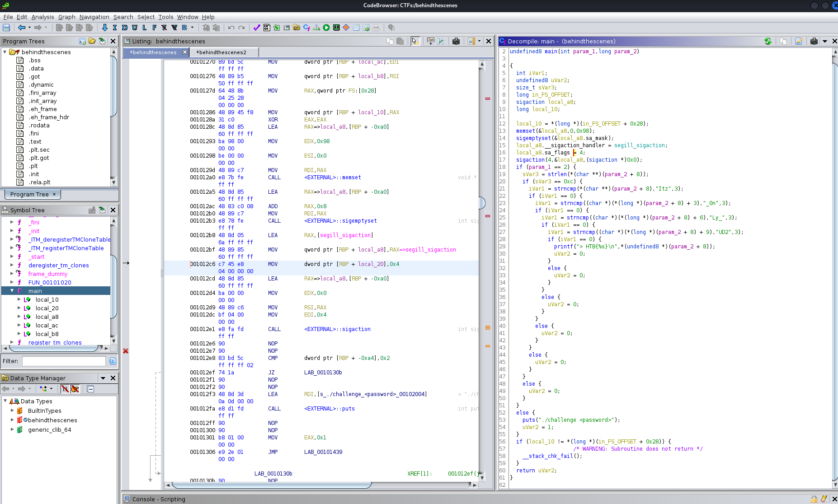Click red error marker in listing margin
Screen dimensions: 838x504
(x=126, y=351)
